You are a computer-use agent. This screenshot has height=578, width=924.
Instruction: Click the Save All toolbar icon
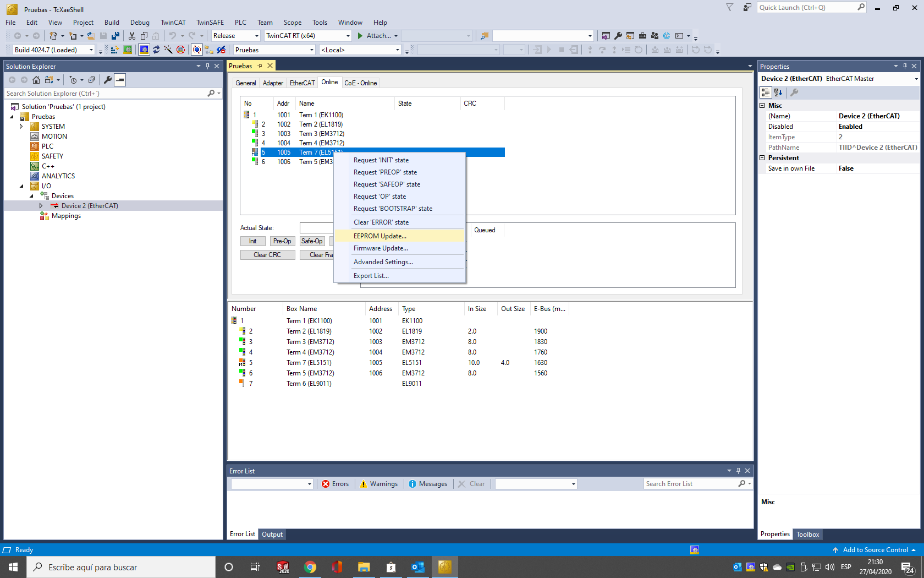click(116, 36)
